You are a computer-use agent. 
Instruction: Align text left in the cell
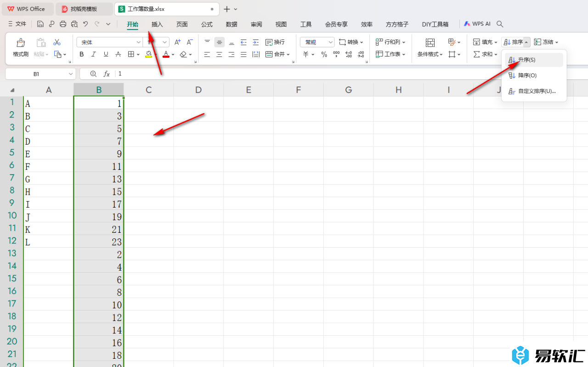pos(207,54)
